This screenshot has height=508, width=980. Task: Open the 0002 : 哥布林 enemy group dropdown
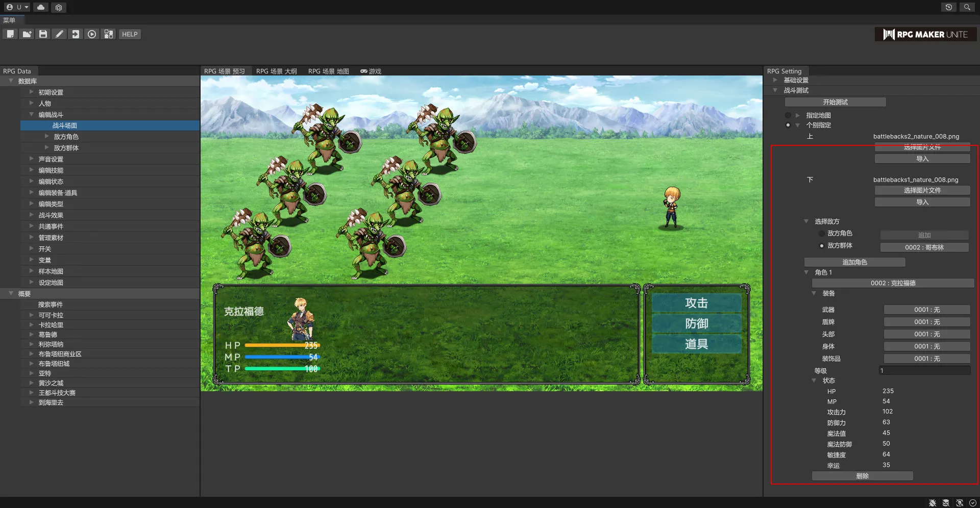click(924, 247)
